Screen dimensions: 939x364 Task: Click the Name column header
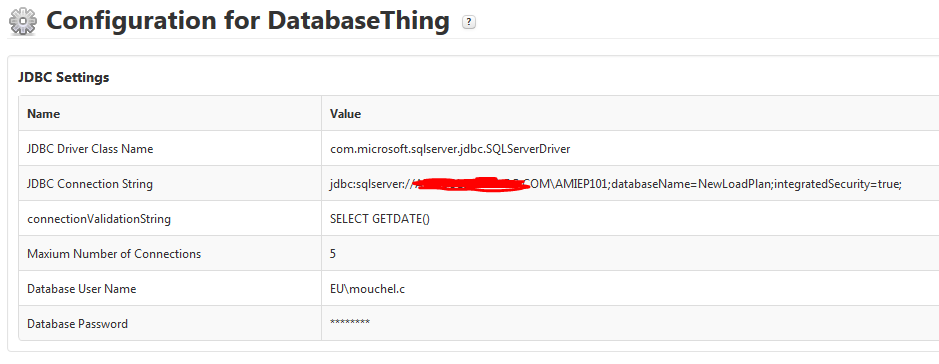44,114
